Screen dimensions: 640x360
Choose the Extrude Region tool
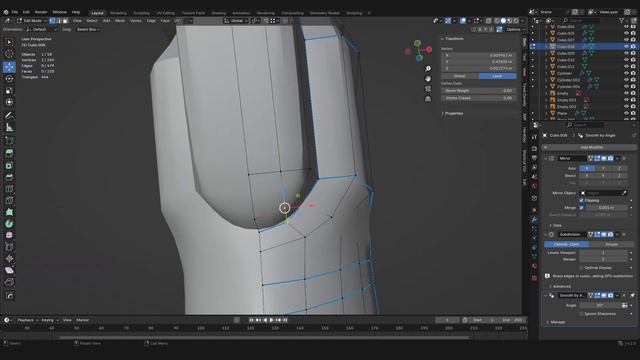[9, 153]
